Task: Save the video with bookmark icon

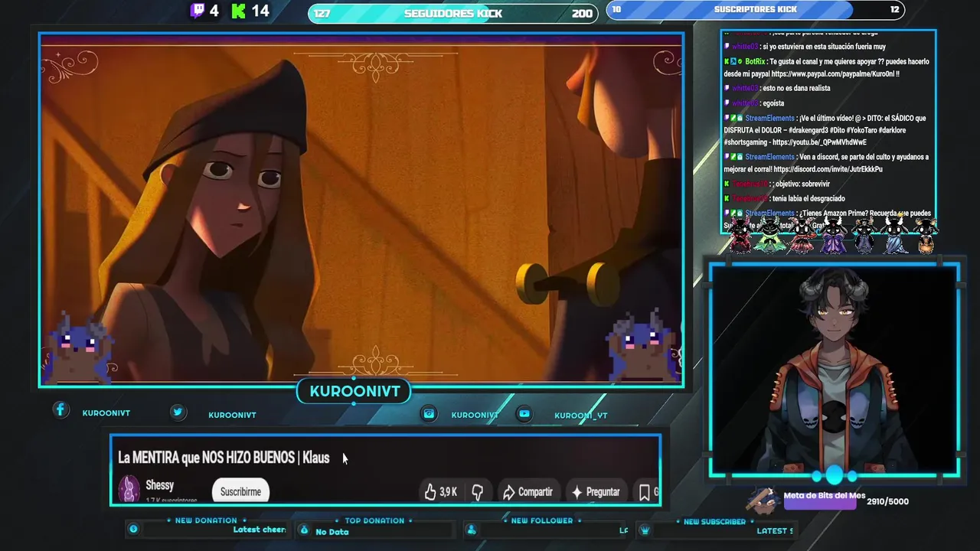Action: [x=645, y=492]
